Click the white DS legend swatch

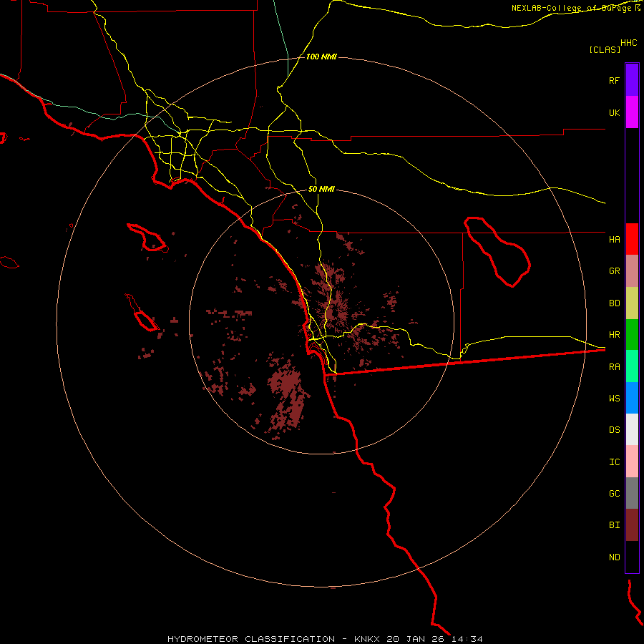[x=632, y=429]
